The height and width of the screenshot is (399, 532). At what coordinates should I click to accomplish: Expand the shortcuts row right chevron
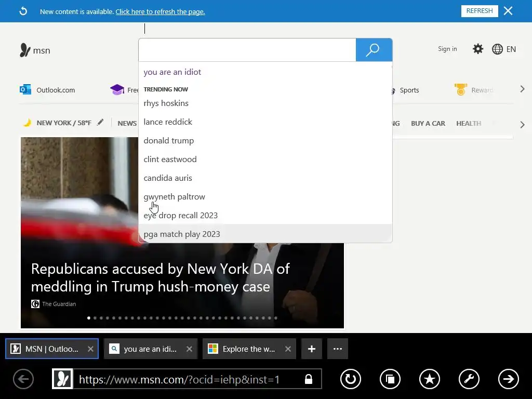coord(522,89)
